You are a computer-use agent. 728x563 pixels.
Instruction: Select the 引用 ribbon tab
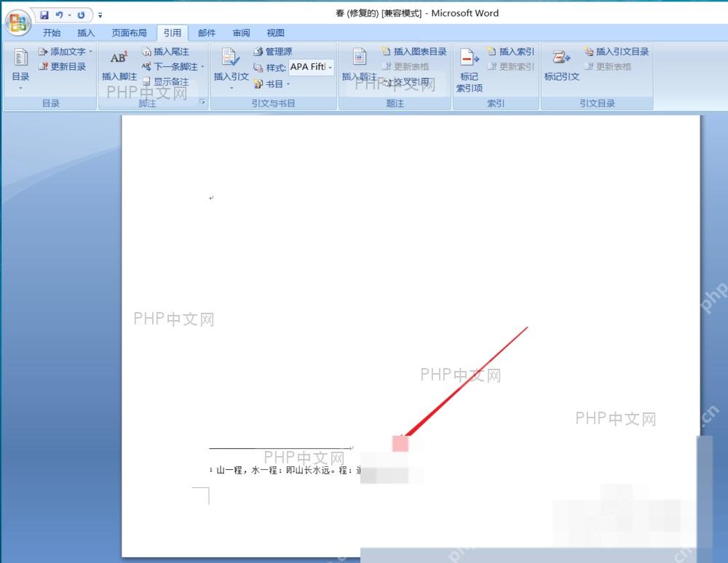coord(173,33)
